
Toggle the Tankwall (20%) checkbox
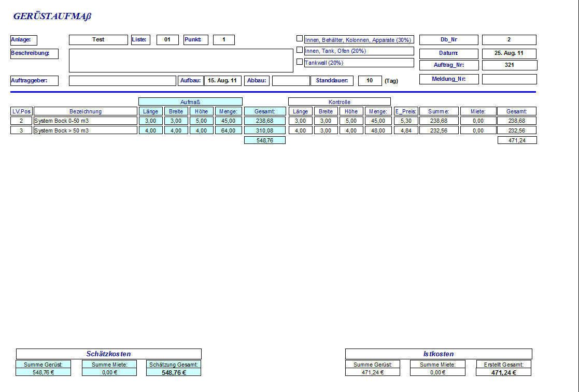pos(299,62)
